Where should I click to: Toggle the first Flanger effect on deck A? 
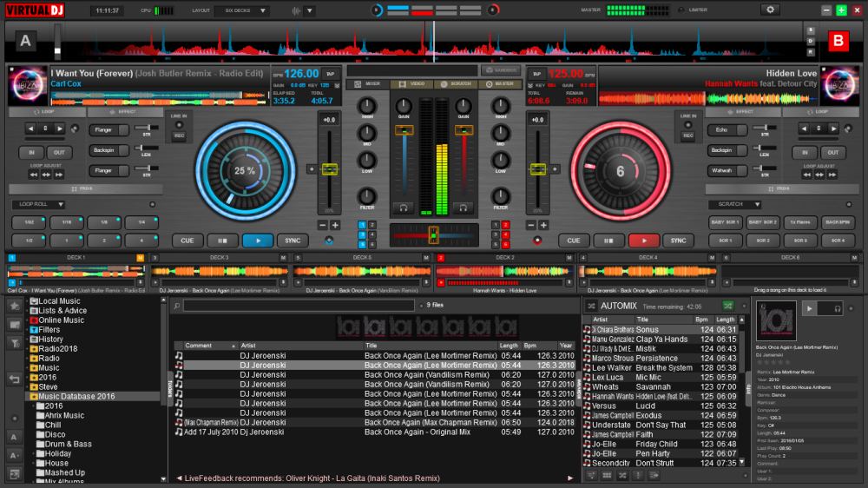108,129
